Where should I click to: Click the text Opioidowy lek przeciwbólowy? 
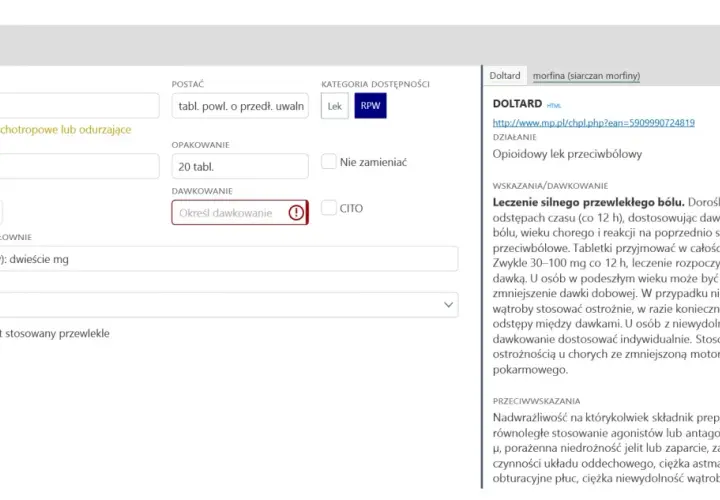coord(567,154)
